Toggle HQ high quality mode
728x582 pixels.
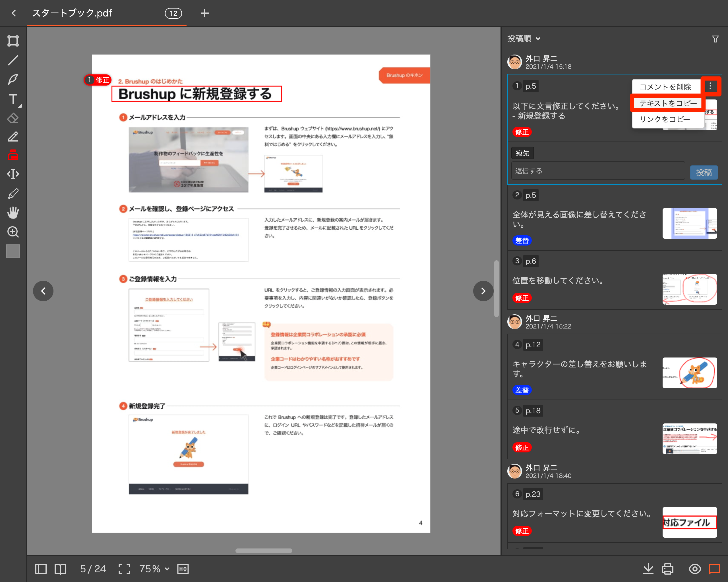pos(183,569)
